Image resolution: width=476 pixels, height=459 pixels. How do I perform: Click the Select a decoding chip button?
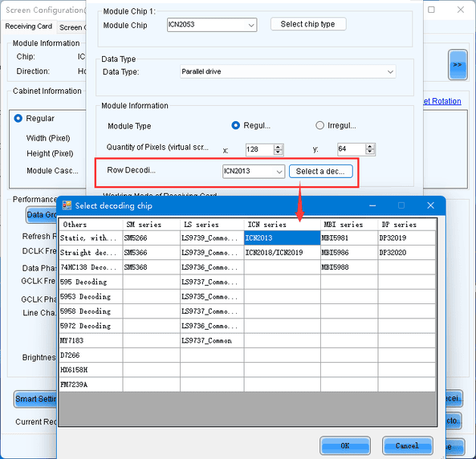point(320,172)
